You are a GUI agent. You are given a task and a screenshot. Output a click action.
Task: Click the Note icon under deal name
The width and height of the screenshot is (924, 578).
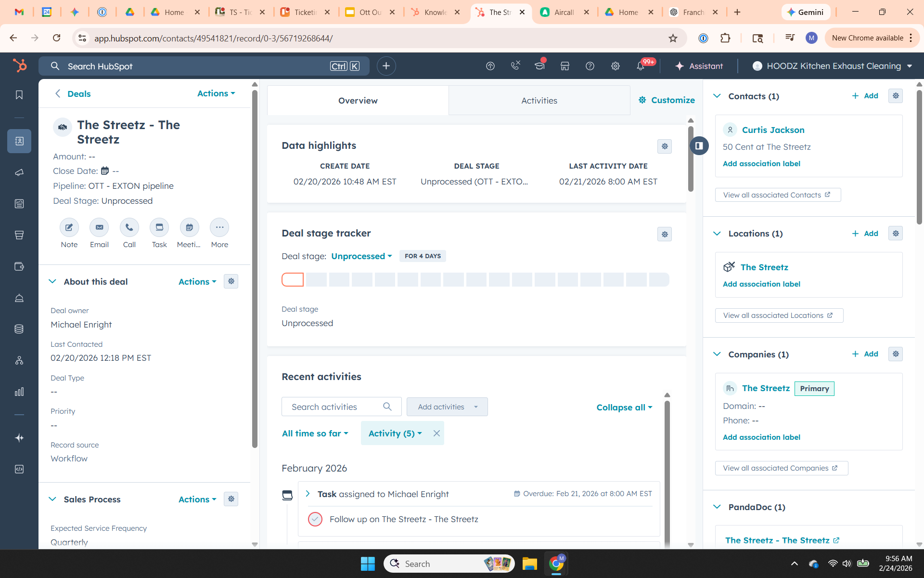click(x=69, y=227)
